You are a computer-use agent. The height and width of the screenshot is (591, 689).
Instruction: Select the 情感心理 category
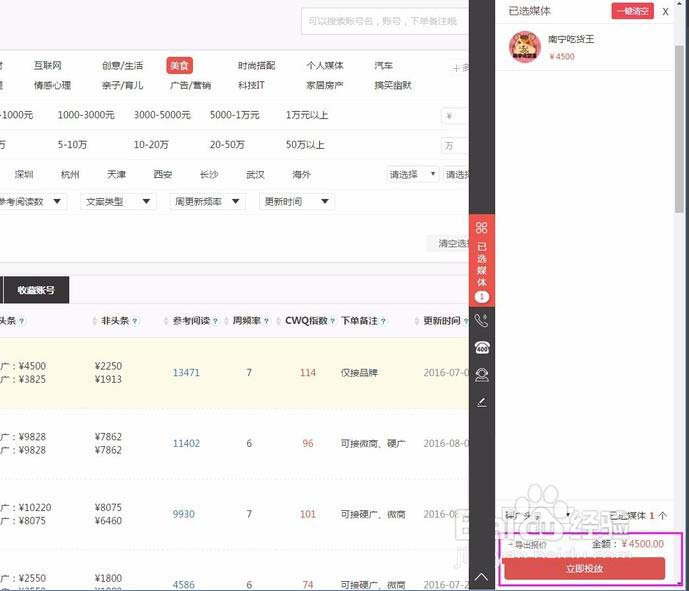pos(52,85)
